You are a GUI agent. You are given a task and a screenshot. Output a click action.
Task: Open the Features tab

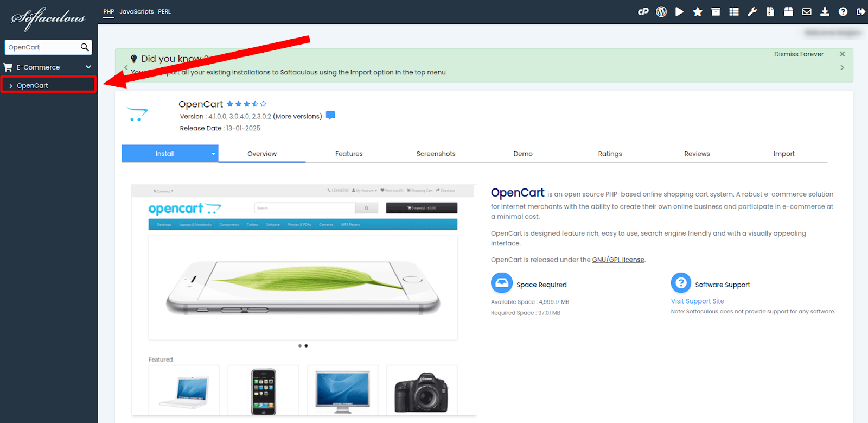pyautogui.click(x=349, y=154)
